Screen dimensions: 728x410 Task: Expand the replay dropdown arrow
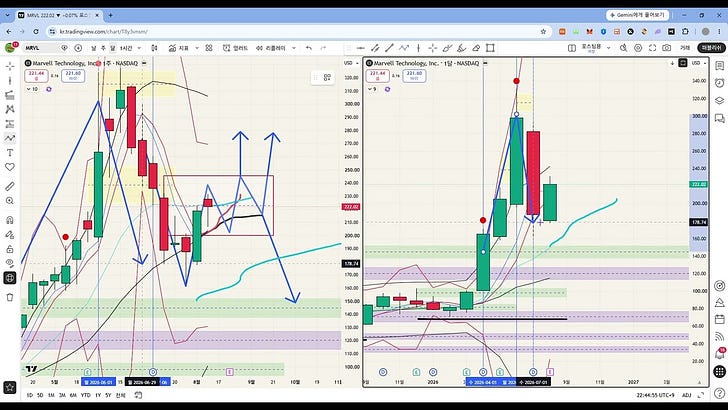click(294, 48)
